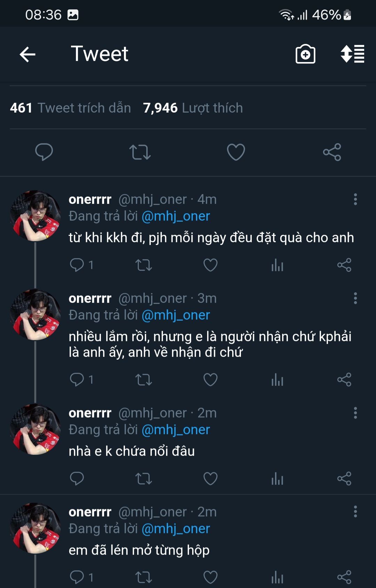Like the 'em đã lén mở từng hộp' reply
The image size is (376, 588).
[x=210, y=577]
